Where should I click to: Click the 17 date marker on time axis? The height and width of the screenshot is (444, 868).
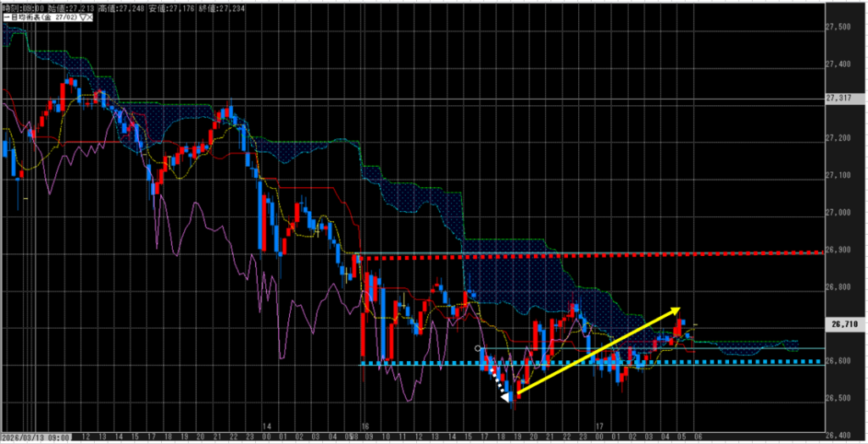click(599, 426)
